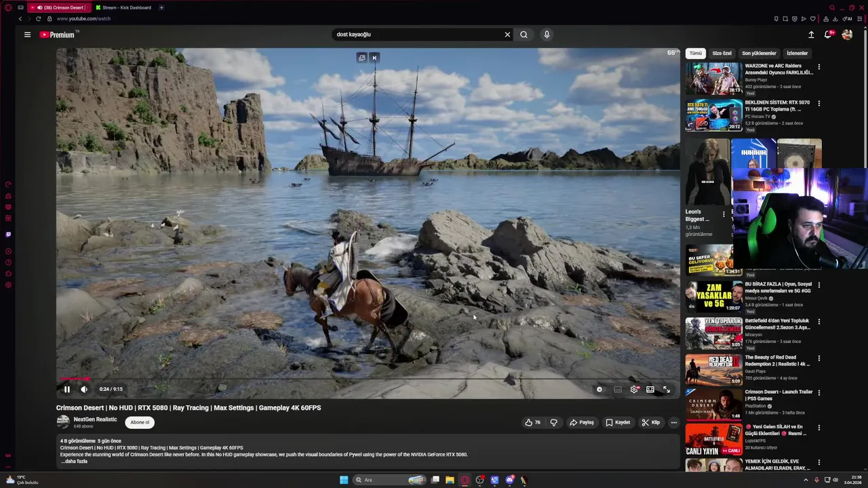
Task: Open the YouTube hamburger guide menu
Action: click(27, 35)
